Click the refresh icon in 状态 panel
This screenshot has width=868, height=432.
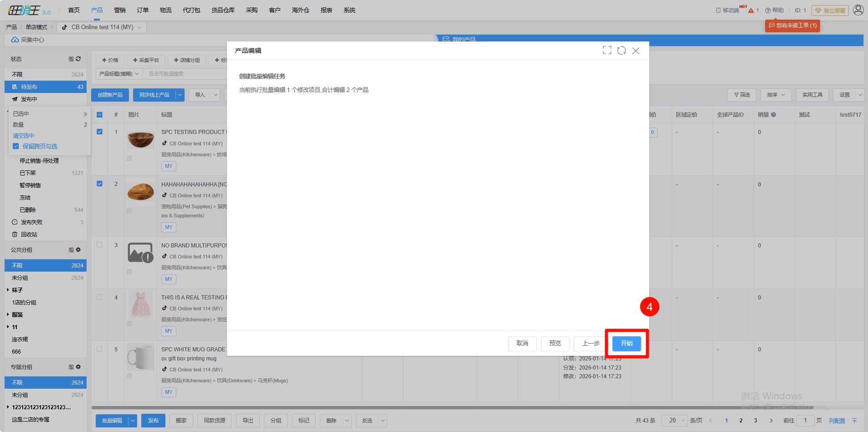(x=78, y=59)
